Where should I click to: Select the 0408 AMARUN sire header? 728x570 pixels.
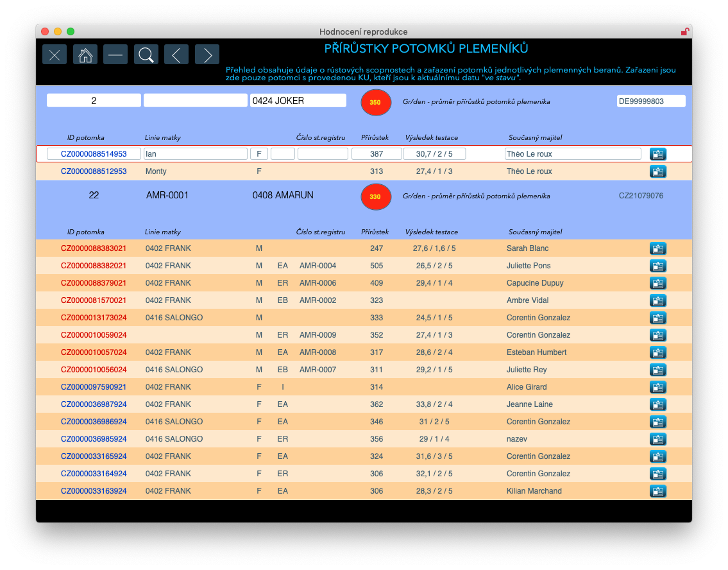[x=283, y=195]
